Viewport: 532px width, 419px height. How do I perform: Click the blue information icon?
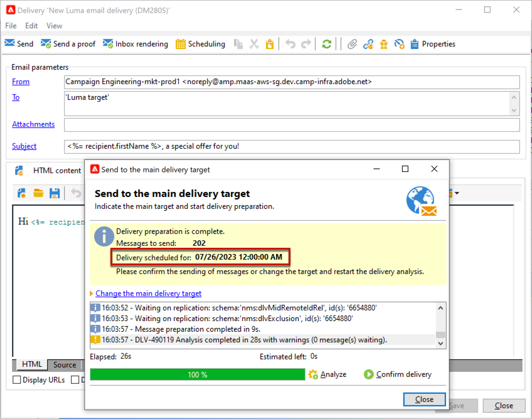pyautogui.click(x=104, y=236)
